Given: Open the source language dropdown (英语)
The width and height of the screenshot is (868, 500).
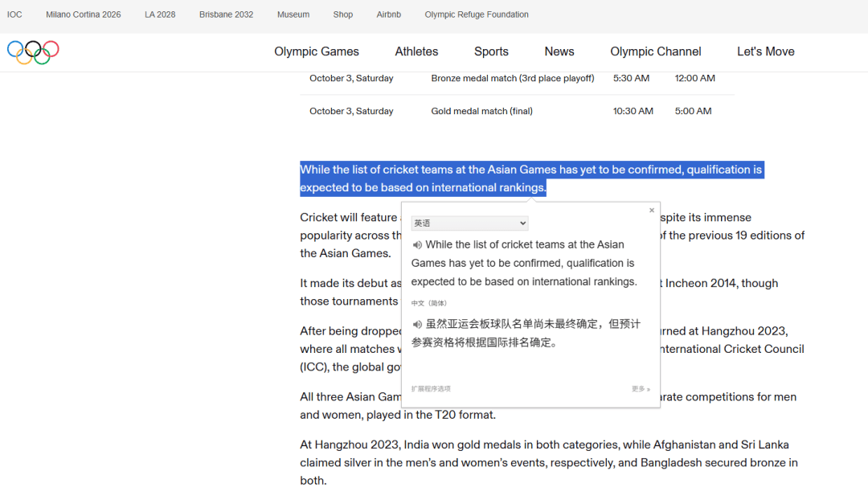Looking at the screenshot, I should 469,223.
